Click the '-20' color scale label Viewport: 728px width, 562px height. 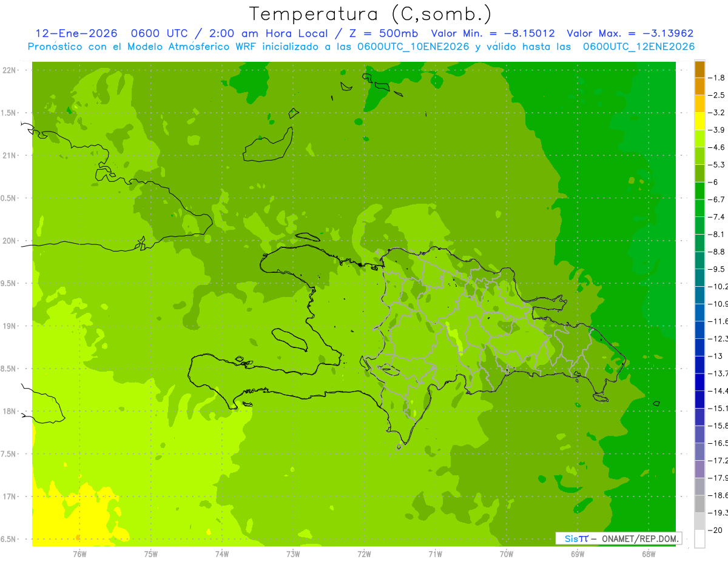click(715, 530)
